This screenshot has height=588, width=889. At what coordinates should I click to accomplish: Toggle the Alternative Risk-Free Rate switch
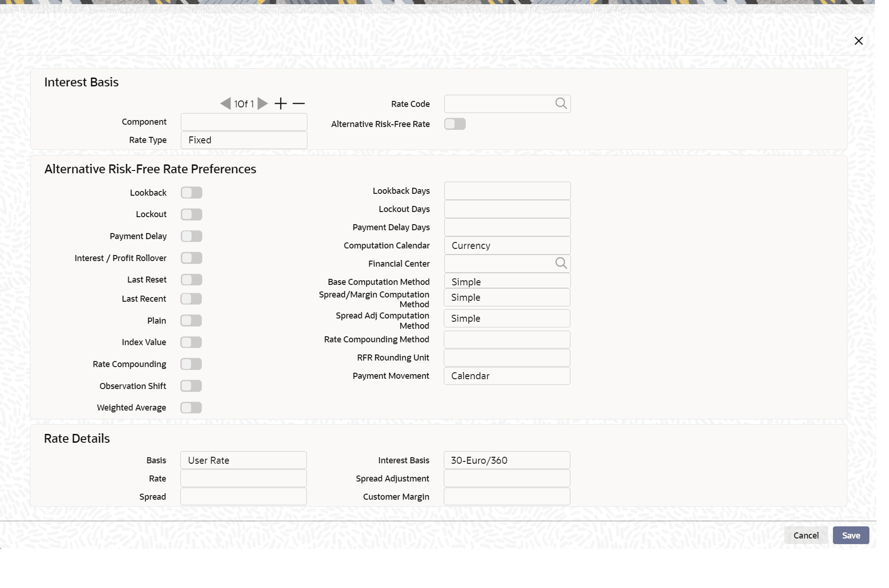[x=455, y=124]
